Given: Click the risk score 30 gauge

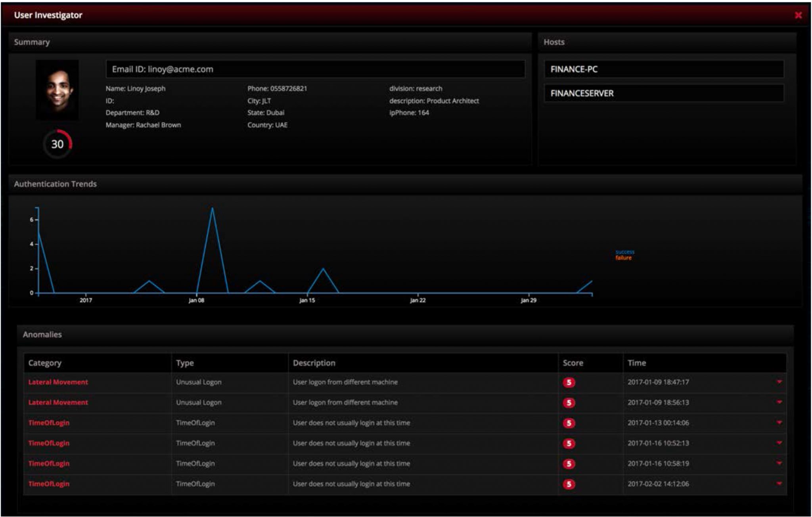Looking at the screenshot, I should 58,144.
